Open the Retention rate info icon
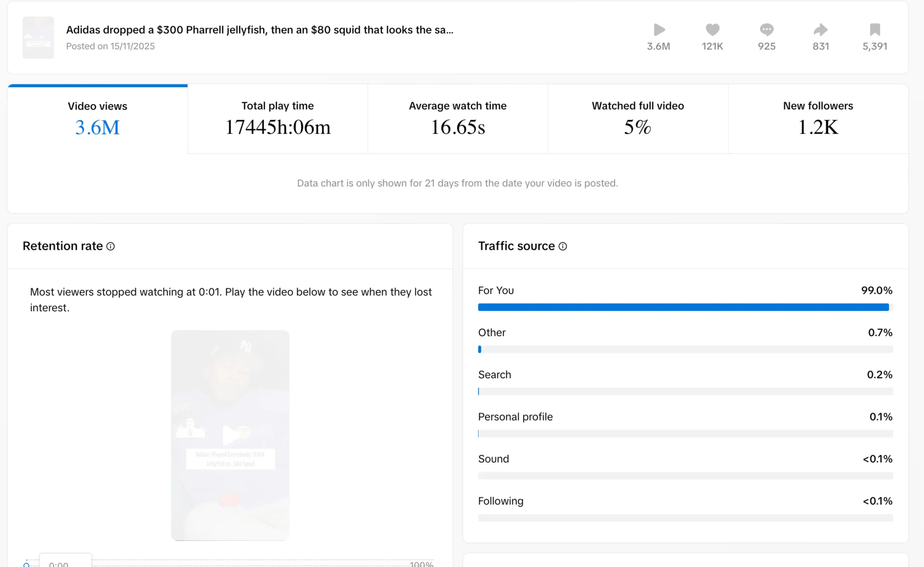Image resolution: width=924 pixels, height=567 pixels. pyautogui.click(x=110, y=247)
